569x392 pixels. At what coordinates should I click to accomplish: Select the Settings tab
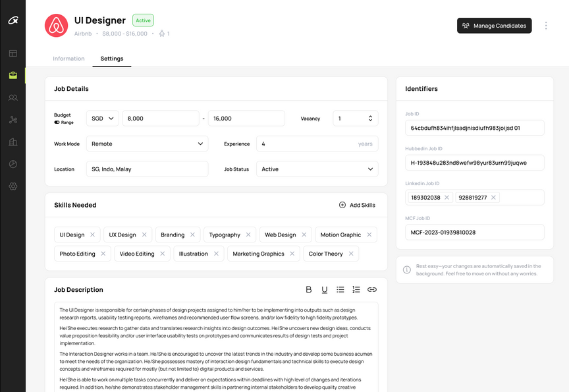(111, 59)
